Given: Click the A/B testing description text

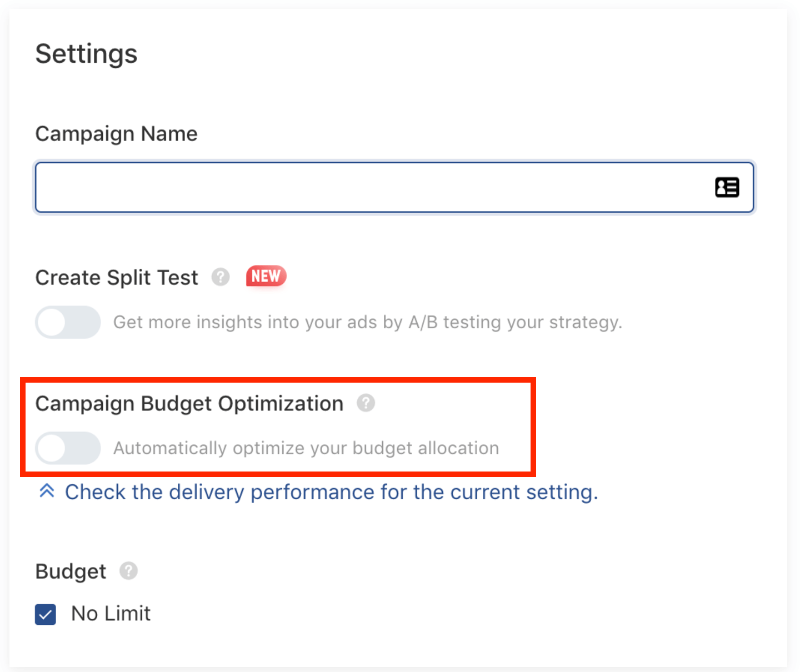Looking at the screenshot, I should click(367, 322).
